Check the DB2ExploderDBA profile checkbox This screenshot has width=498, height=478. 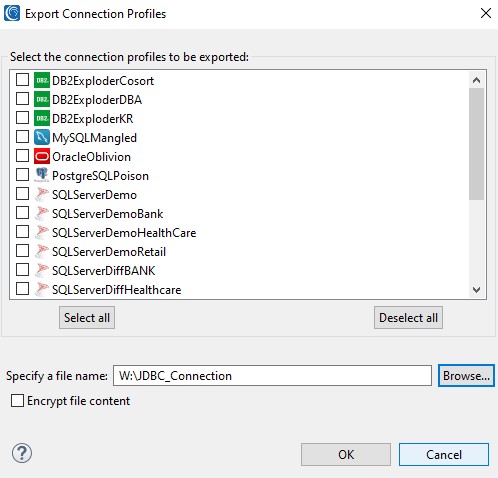tap(22, 99)
